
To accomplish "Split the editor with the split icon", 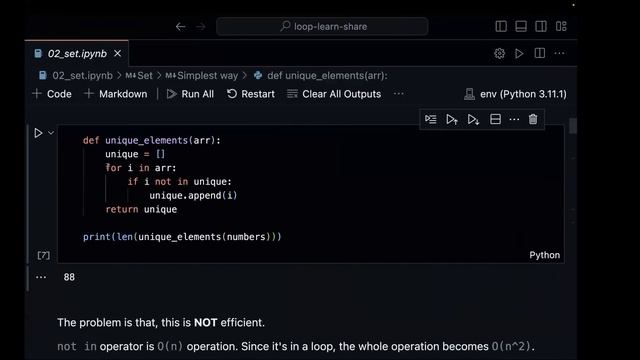I will [540, 53].
